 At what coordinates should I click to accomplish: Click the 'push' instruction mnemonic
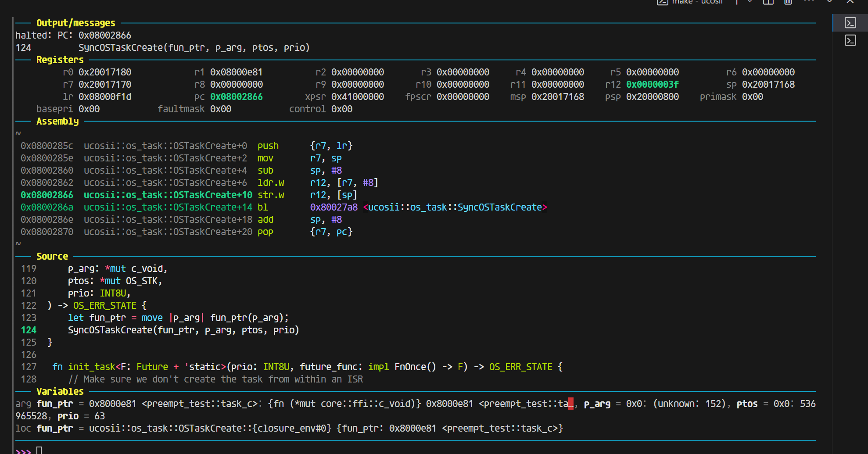[x=268, y=146]
